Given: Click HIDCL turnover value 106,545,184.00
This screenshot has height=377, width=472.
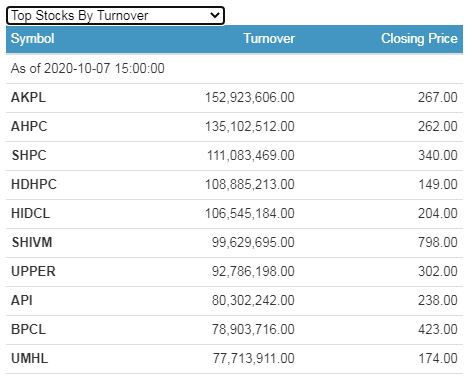Looking at the screenshot, I should tap(250, 214).
